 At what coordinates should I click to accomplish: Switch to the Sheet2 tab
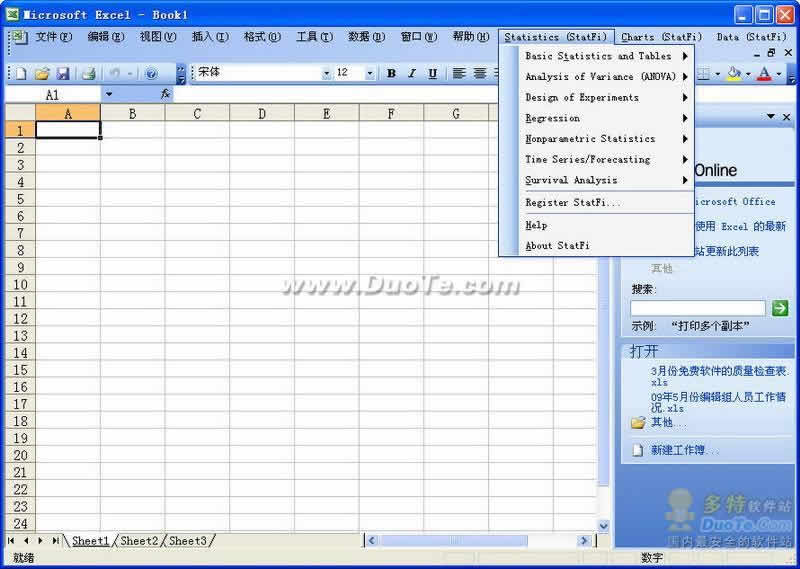coord(139,540)
